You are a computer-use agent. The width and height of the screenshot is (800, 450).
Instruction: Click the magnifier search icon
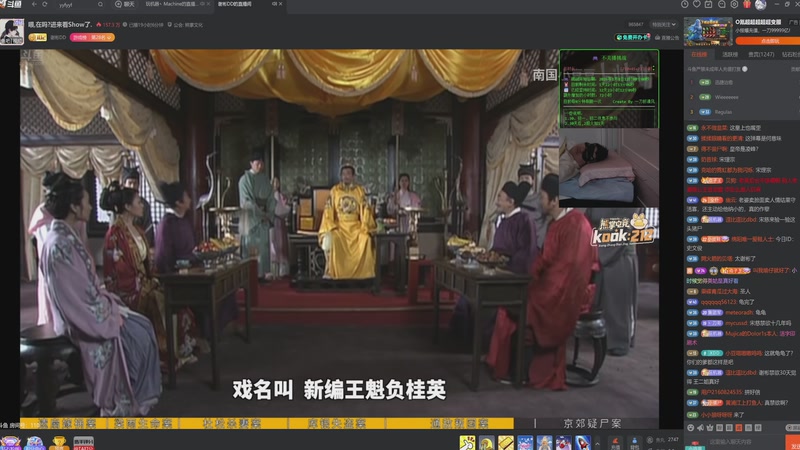100,5
